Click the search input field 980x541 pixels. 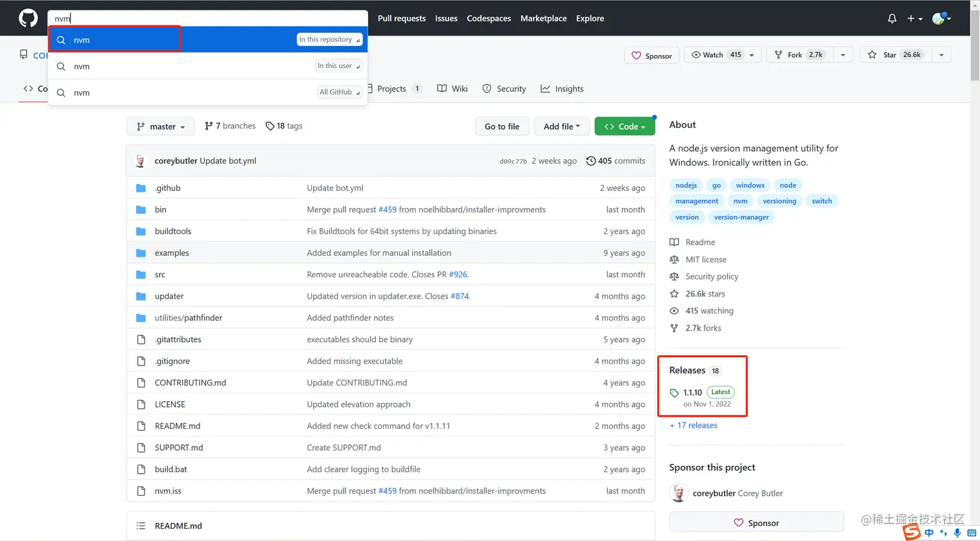[x=208, y=18]
